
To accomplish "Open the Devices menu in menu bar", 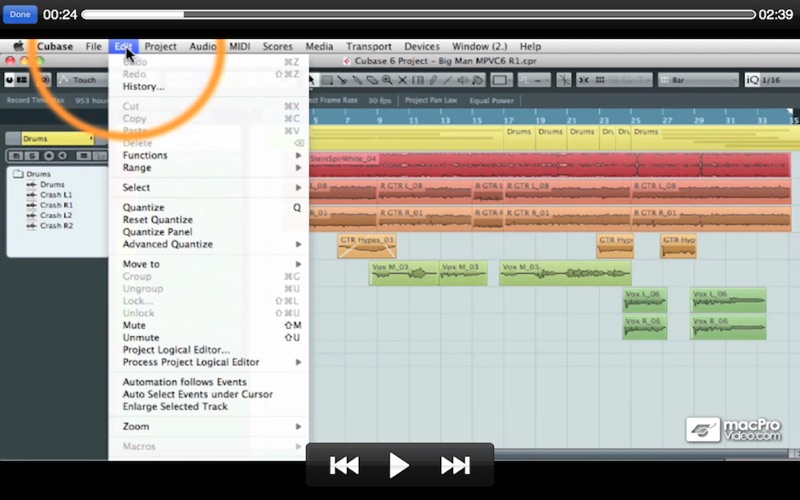I will point(422,46).
